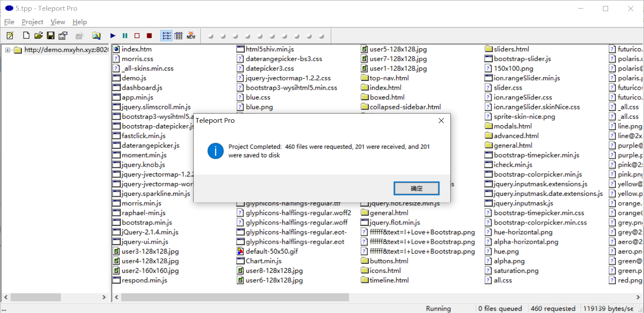Click the 0 files queued status entry
The width and height of the screenshot is (644, 313).
click(500, 308)
